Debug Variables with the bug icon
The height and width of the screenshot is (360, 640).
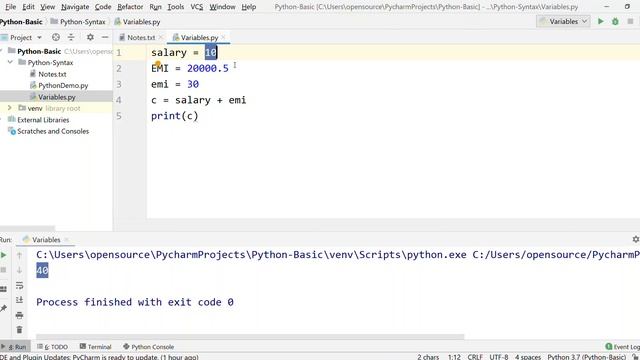[x=615, y=21]
